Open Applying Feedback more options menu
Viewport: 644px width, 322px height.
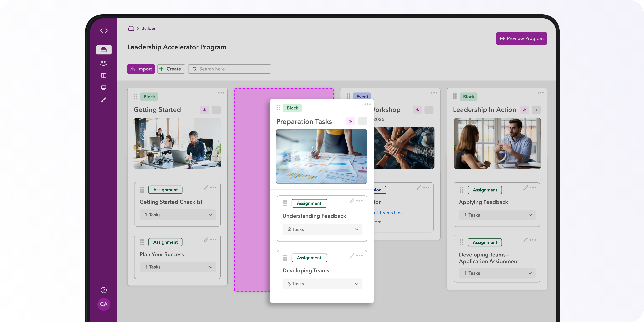click(533, 188)
